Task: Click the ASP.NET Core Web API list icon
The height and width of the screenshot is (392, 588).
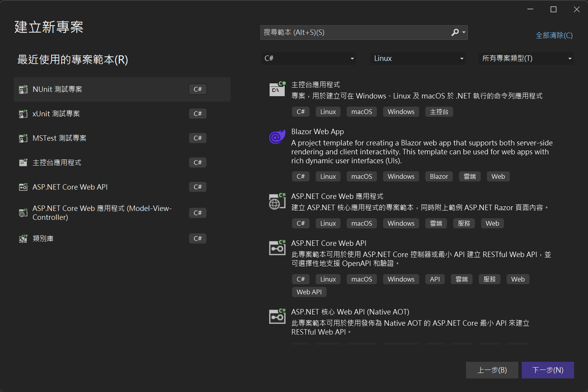Action: [x=277, y=248]
